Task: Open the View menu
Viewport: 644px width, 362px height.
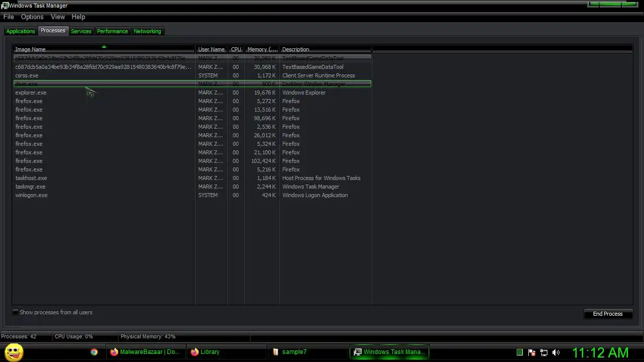Action: pyautogui.click(x=58, y=17)
